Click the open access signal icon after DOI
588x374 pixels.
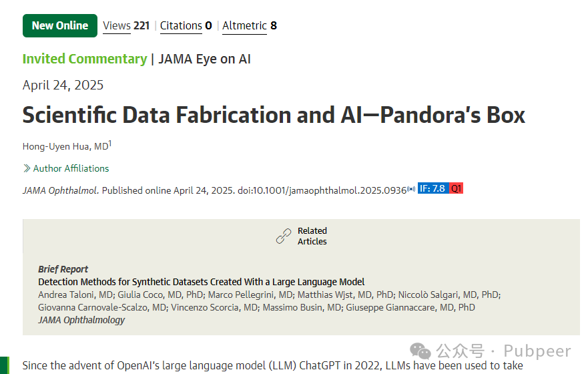point(411,189)
